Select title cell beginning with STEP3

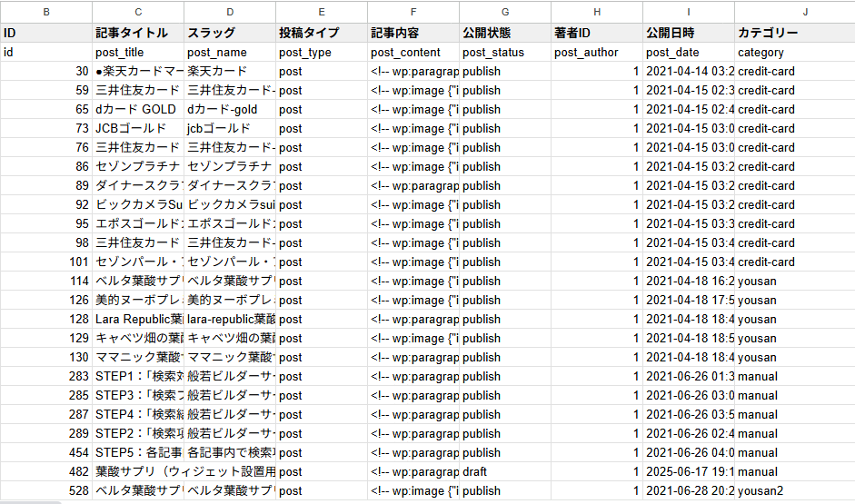tap(138, 396)
